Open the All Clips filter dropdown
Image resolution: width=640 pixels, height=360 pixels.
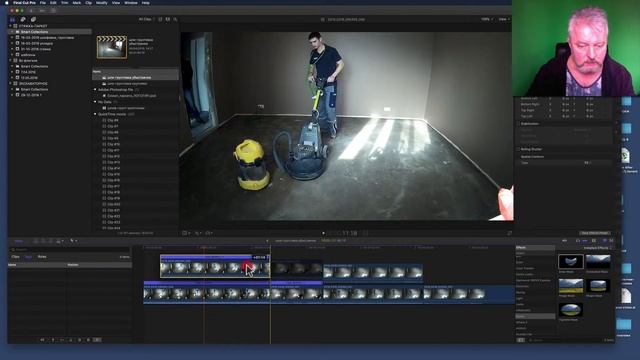[x=146, y=19]
